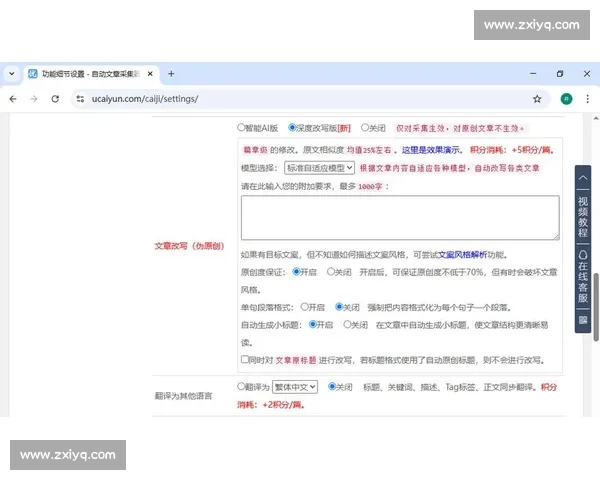Viewport: 600px width, 480px height.
Task: Click inside the 附加要求 text area
Action: (399, 217)
